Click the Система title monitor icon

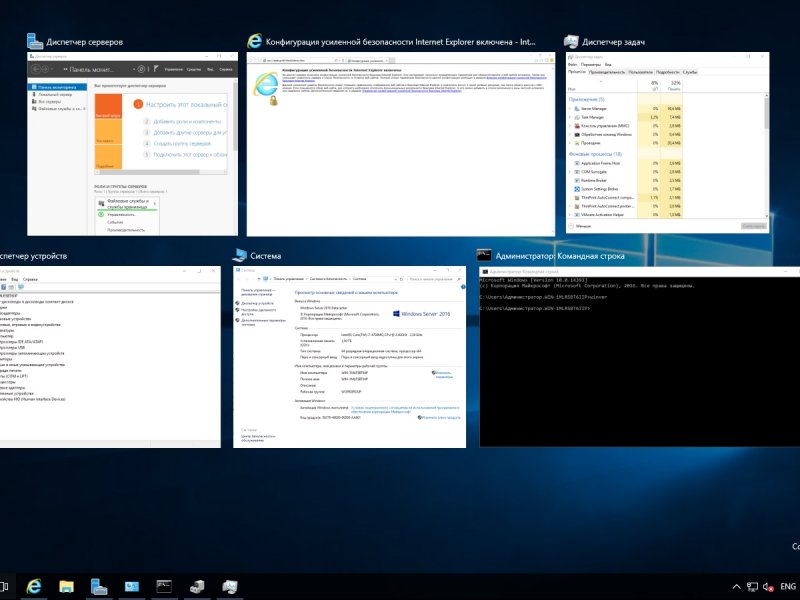pos(239,255)
